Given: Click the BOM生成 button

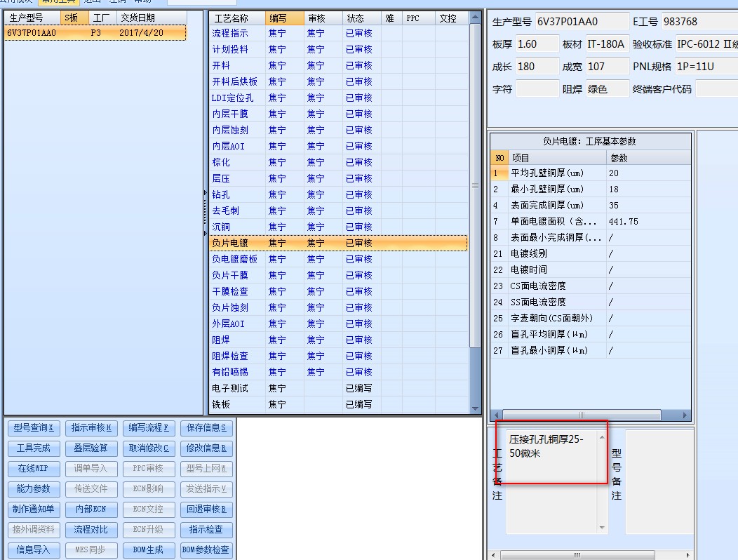Looking at the screenshot, I should [149, 549].
